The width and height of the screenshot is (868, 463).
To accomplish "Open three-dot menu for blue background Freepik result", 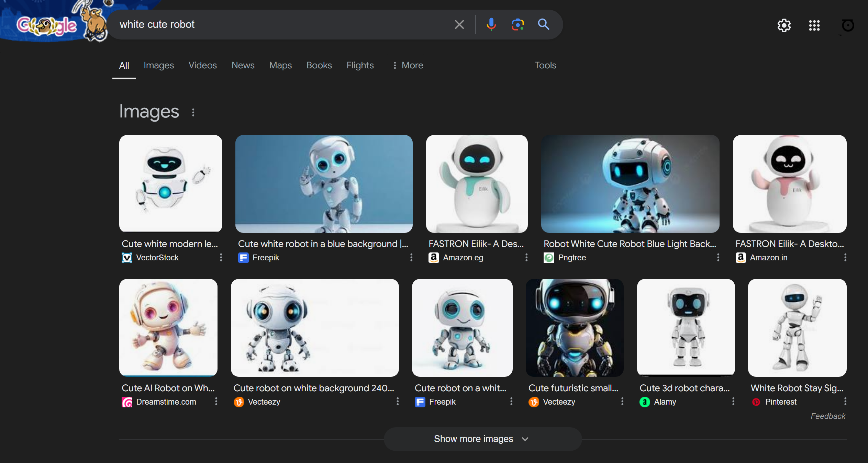I will (411, 257).
